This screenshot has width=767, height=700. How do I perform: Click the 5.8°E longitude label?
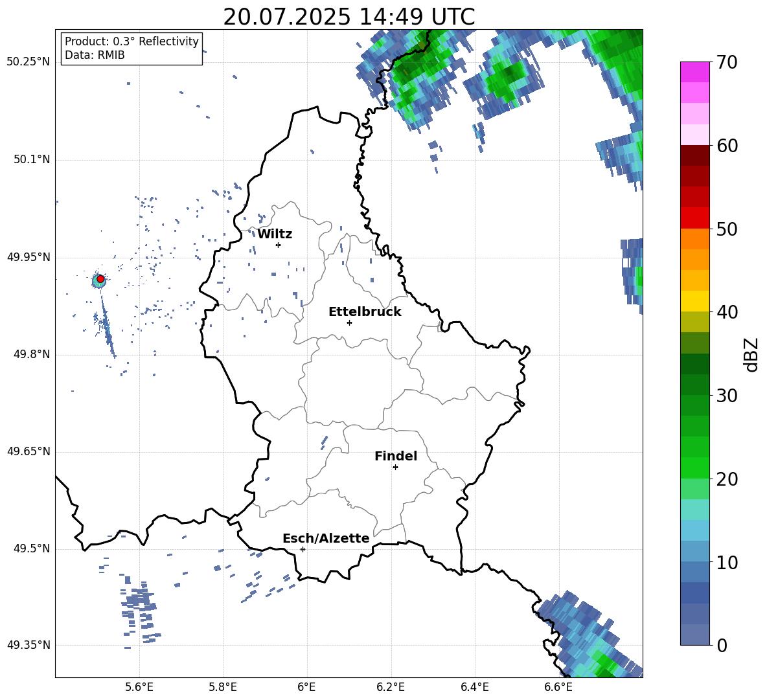click(223, 687)
